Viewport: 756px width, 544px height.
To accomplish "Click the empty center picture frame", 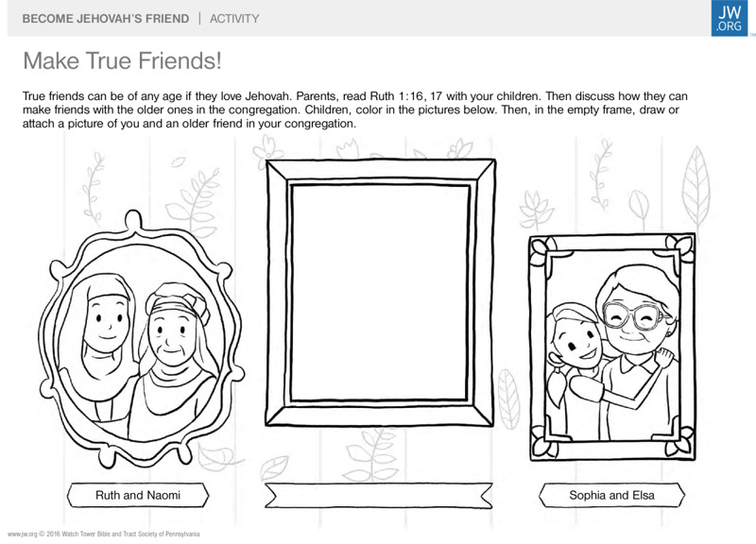I will pos(380,293).
